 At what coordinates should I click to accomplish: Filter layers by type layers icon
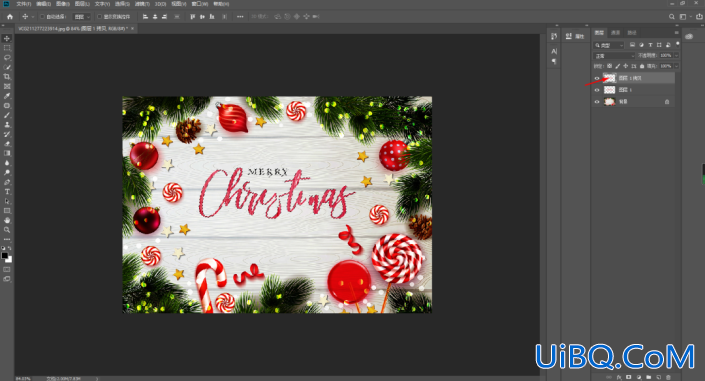(650, 45)
